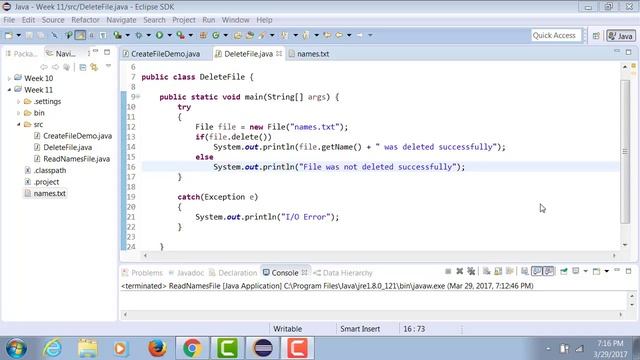
Task: Toggle Show Console When Standard Out Changes
Action: (x=536, y=271)
